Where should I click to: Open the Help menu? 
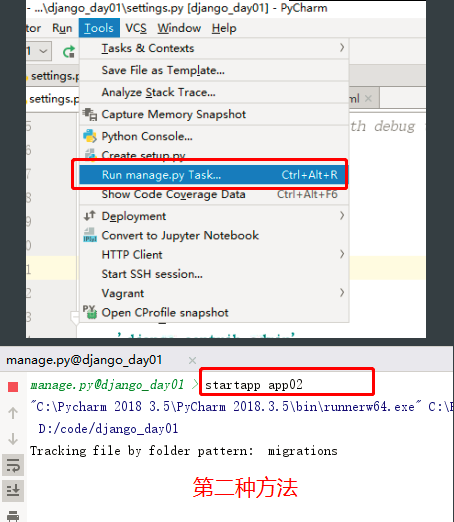point(224,28)
